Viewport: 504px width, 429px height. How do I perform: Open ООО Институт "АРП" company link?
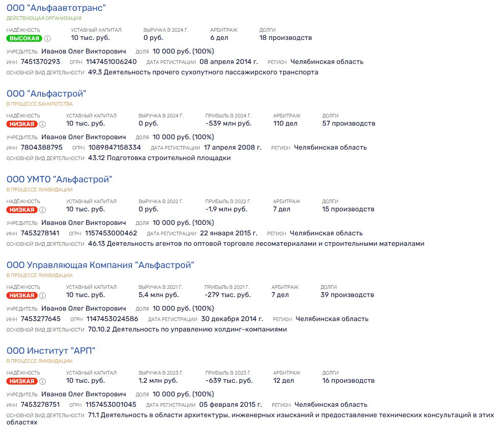(x=51, y=351)
